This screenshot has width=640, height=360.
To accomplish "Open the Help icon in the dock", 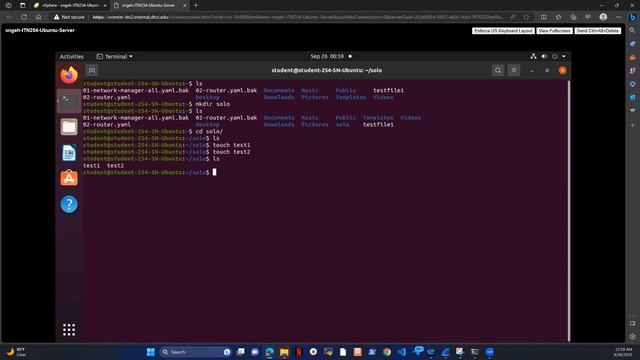I will [69, 204].
